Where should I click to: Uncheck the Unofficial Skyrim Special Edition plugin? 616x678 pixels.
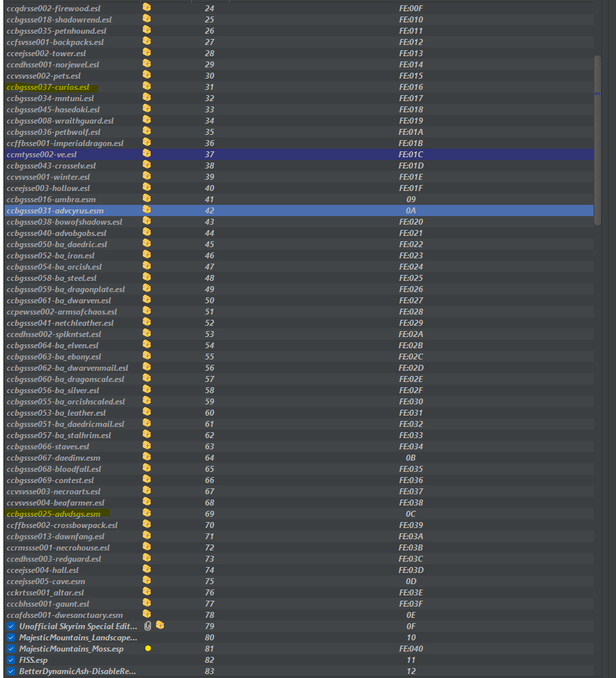[11, 626]
